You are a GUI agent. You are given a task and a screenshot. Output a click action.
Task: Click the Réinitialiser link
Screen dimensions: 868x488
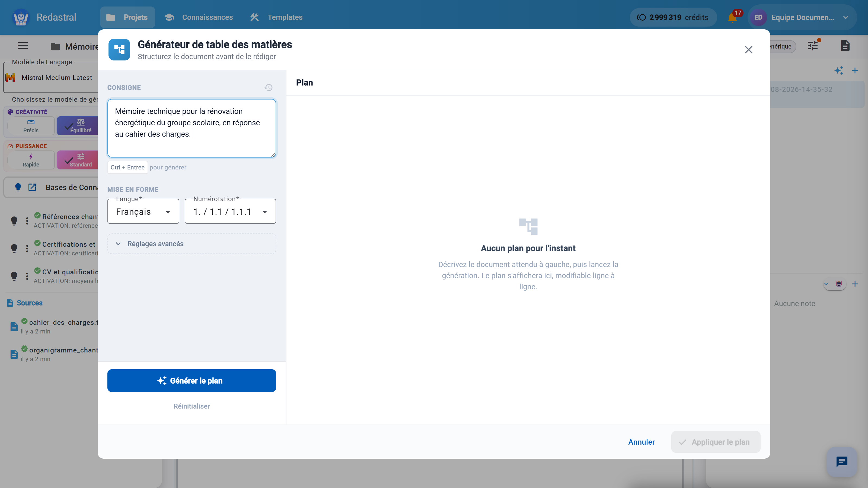pos(192,406)
